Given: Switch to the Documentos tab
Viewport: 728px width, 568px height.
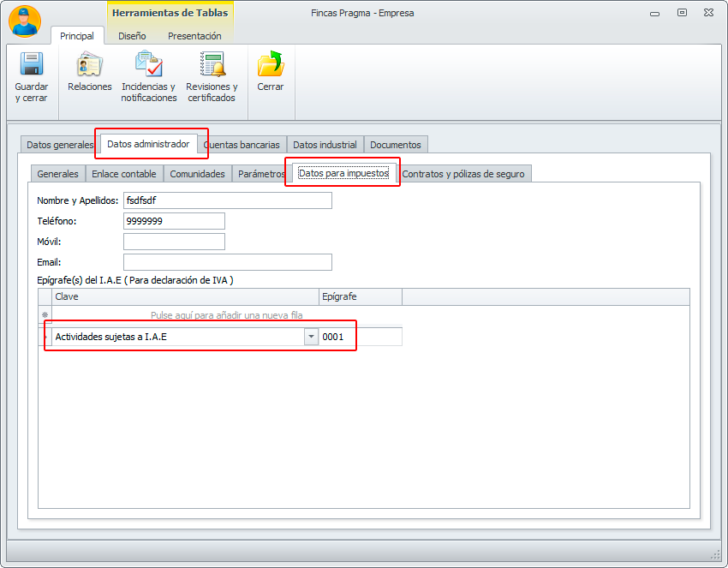Looking at the screenshot, I should click(396, 145).
